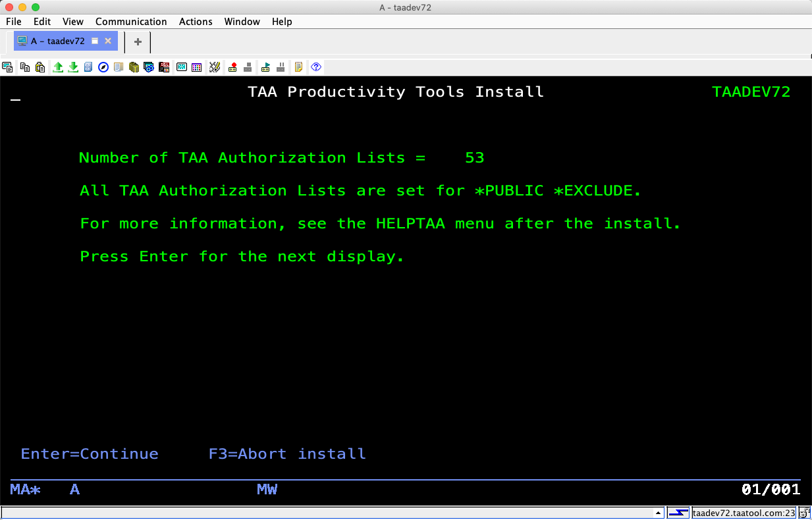Click the gray stop-recording macro icon
The width and height of the screenshot is (812, 520).
point(248,67)
